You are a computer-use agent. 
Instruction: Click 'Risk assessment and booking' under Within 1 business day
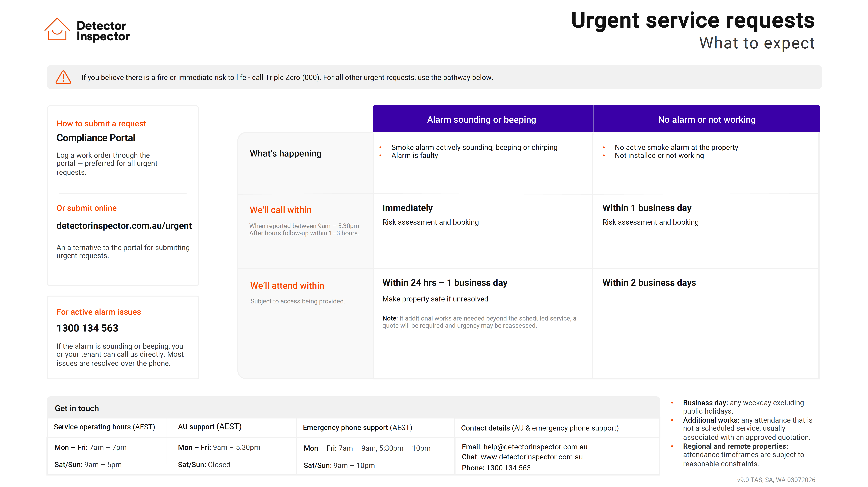pos(651,222)
